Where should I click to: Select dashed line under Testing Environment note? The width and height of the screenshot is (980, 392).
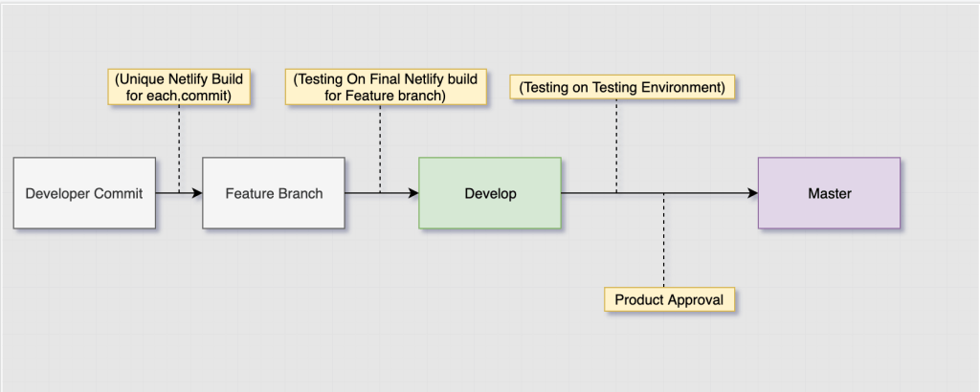(x=616, y=143)
